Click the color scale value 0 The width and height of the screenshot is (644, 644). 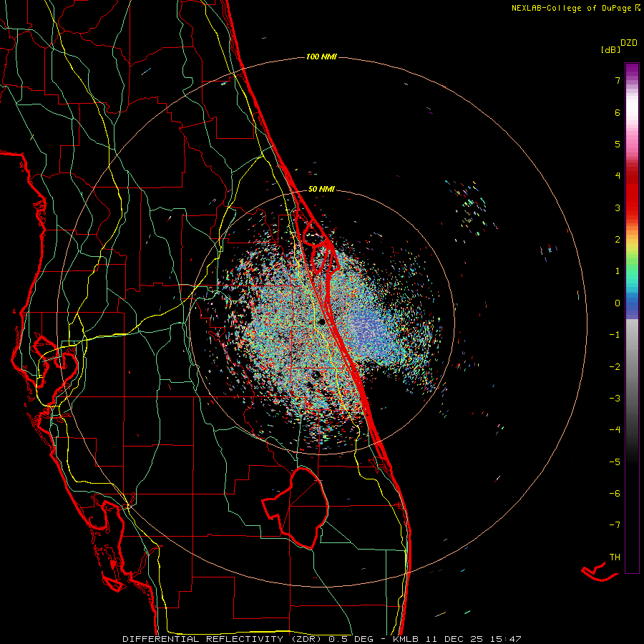tap(618, 303)
